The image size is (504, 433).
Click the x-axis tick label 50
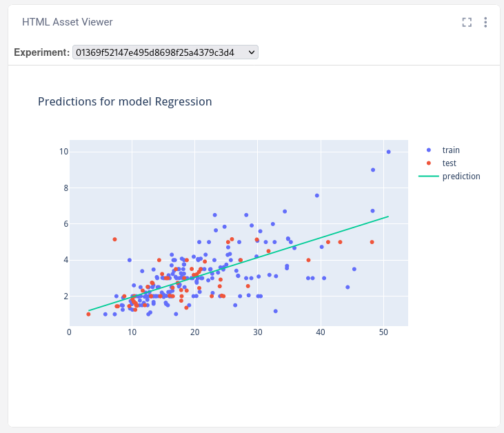(x=383, y=332)
